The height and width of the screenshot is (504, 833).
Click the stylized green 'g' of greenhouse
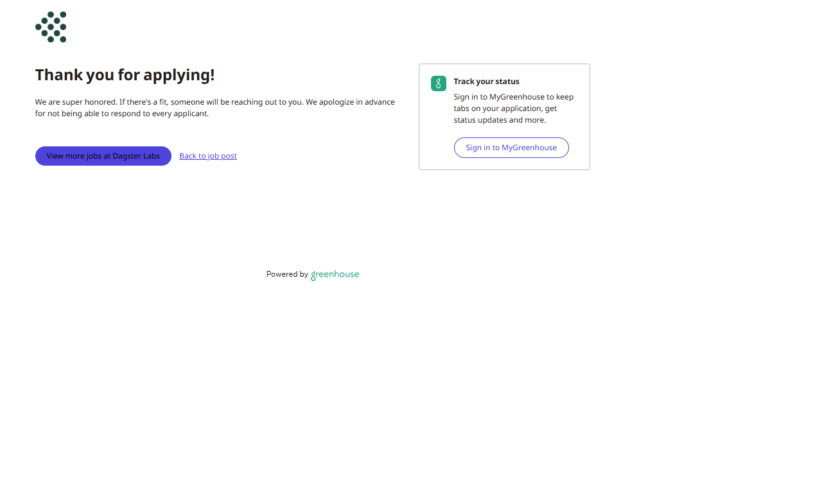click(x=313, y=276)
